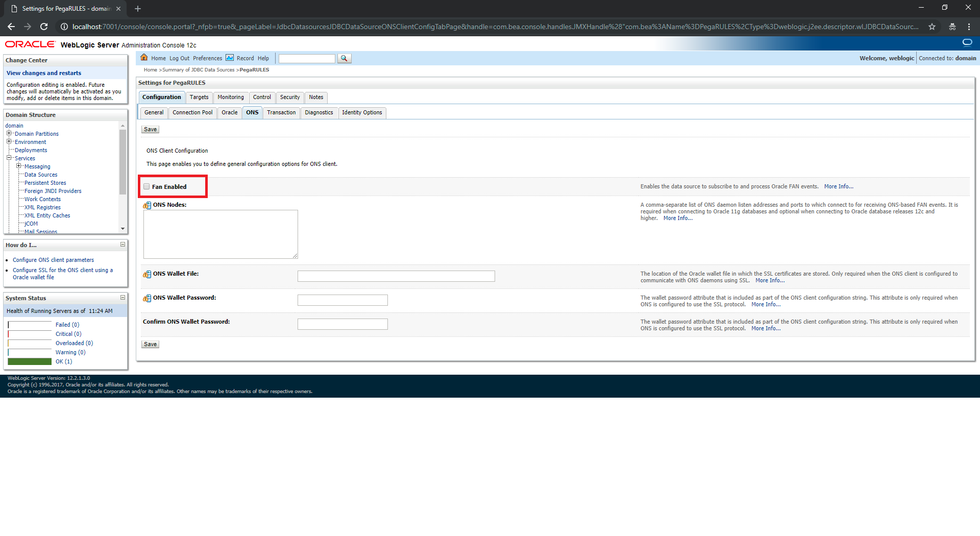Select the Oracle subtab
The width and height of the screenshot is (980, 536).
(230, 113)
